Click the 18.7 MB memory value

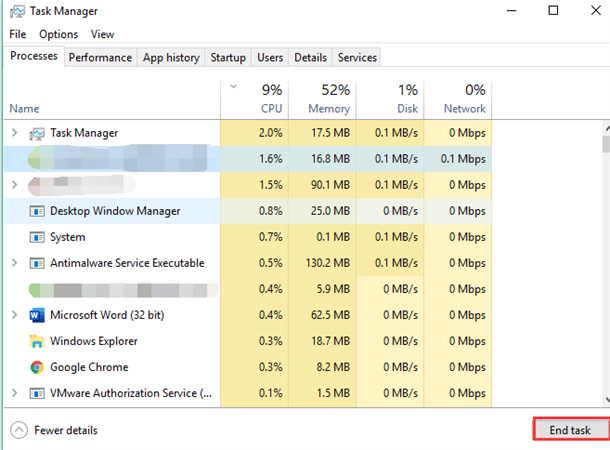330,341
